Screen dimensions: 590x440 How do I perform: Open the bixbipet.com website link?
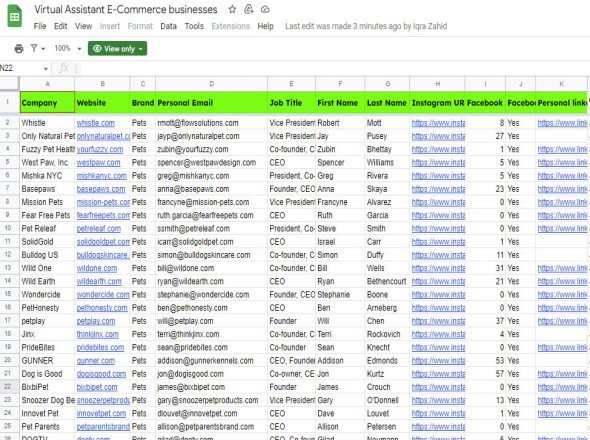[x=97, y=387]
